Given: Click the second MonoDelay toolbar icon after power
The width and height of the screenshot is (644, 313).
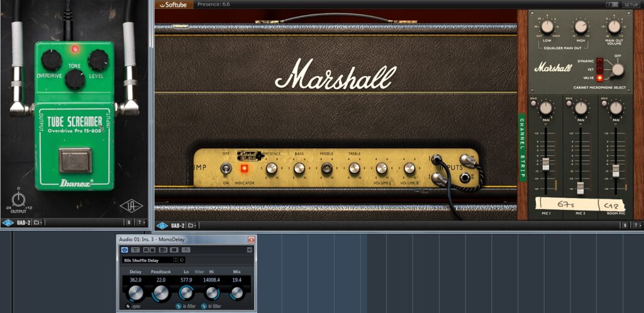Looking at the screenshot, I should [135, 250].
